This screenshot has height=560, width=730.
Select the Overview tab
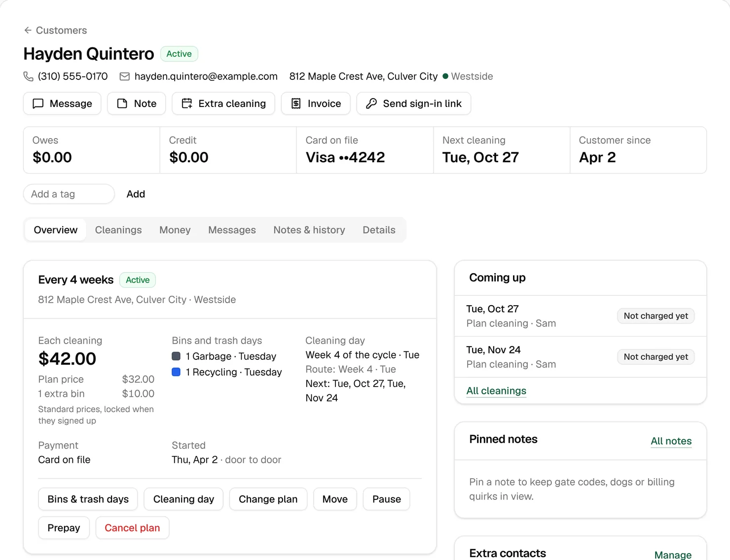[56, 230]
